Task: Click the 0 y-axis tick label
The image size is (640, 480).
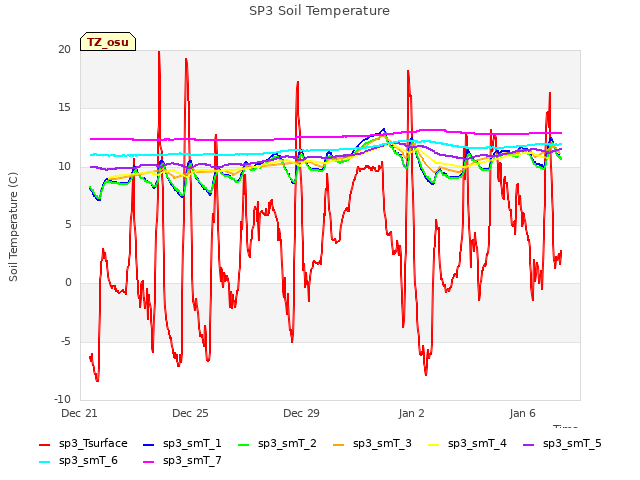Action: coord(68,282)
